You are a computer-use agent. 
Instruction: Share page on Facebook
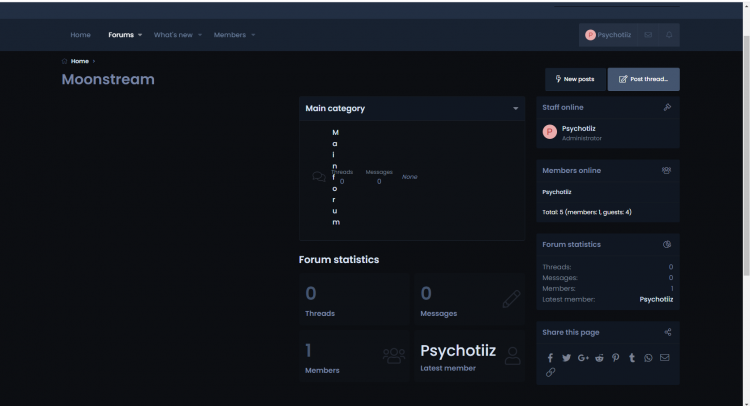[x=550, y=358]
